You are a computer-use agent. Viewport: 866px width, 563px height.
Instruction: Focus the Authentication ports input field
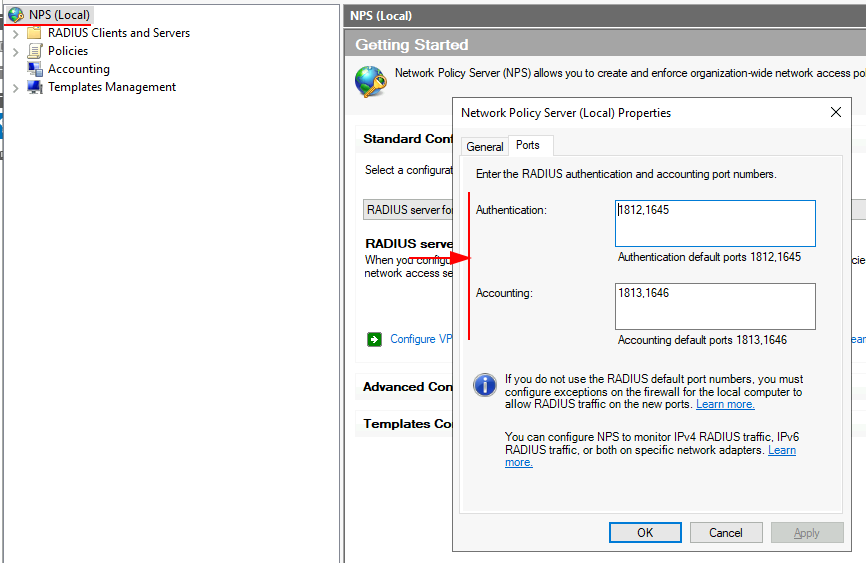[x=715, y=223]
